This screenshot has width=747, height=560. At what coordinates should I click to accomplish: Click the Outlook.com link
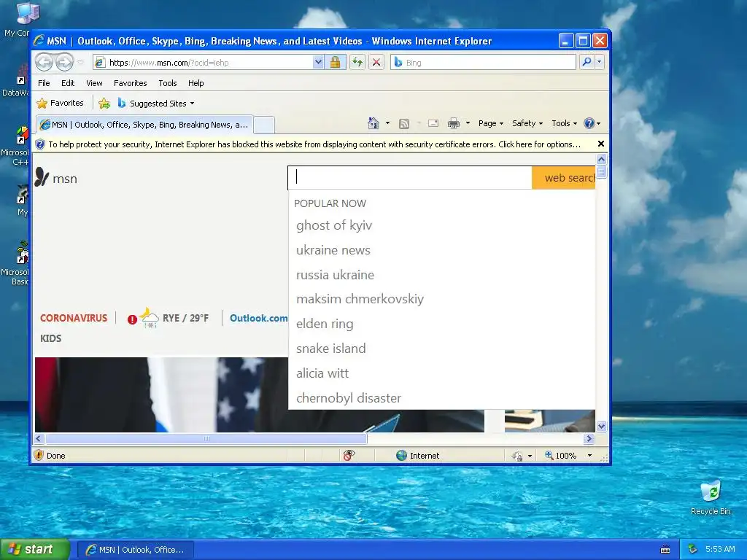click(259, 318)
